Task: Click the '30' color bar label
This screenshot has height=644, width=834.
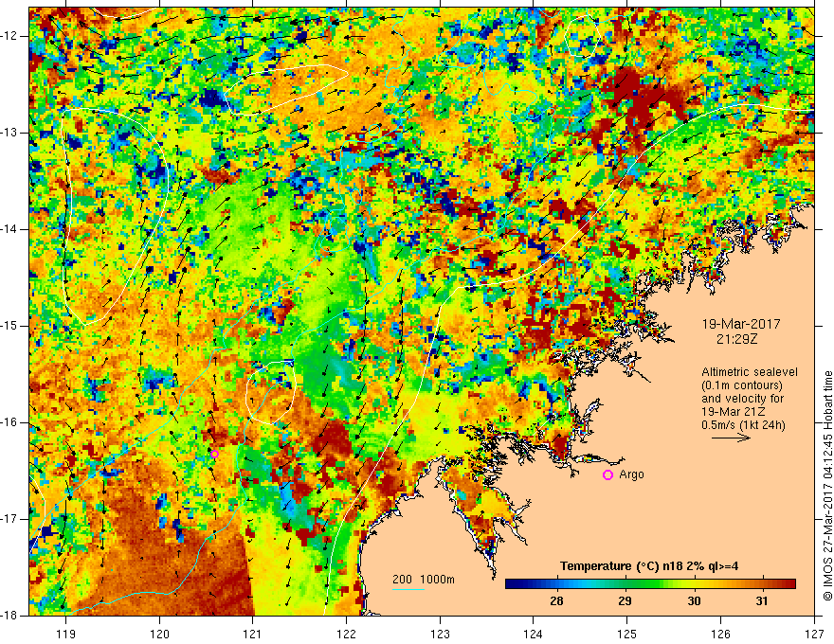Action: click(x=694, y=601)
